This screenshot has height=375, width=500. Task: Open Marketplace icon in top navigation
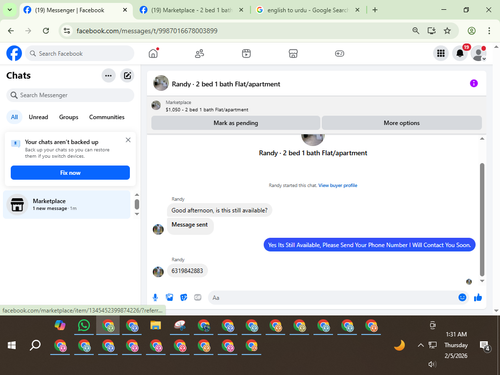[x=293, y=53]
